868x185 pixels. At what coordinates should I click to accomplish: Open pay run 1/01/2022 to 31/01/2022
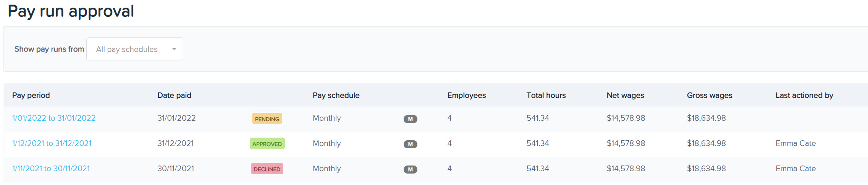click(54, 118)
